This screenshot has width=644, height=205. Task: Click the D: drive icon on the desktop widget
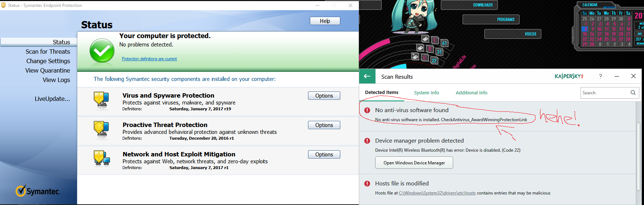pyautogui.click(x=420, y=48)
